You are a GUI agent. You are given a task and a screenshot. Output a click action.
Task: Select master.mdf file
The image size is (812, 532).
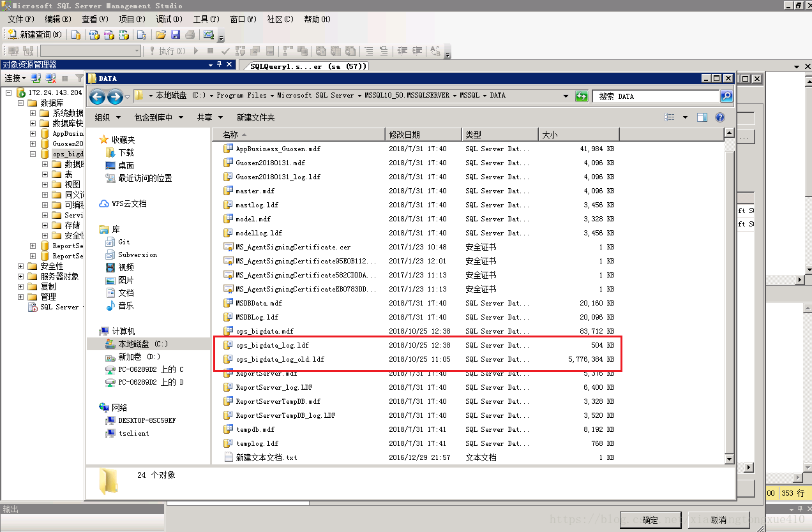255,191
